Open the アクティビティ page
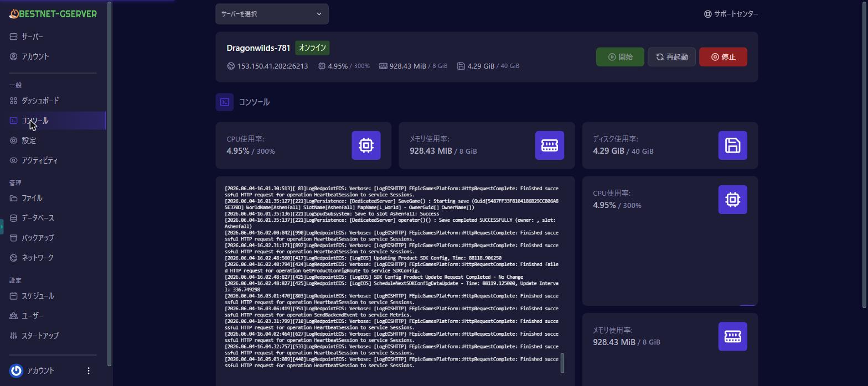This screenshot has height=386, width=868. [53, 160]
